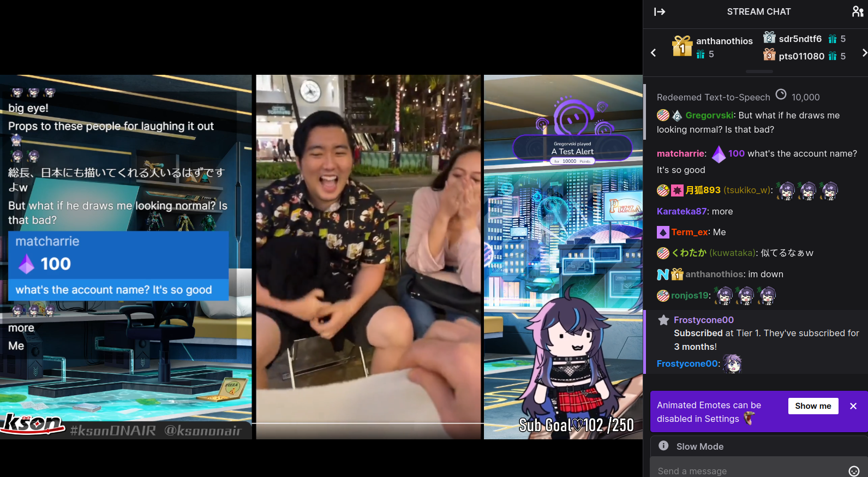Open Frostycone00 username beside chat emote
This screenshot has width=868, height=477.
pyautogui.click(x=687, y=363)
